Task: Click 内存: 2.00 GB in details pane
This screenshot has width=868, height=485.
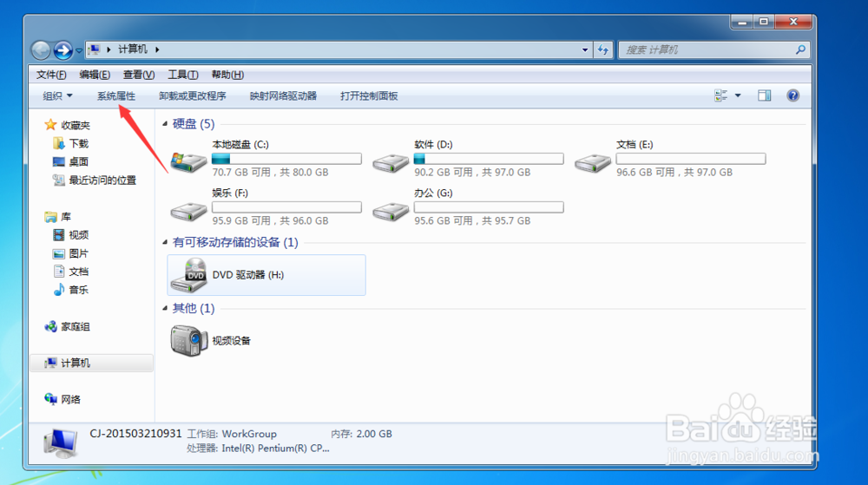Action: click(x=361, y=434)
